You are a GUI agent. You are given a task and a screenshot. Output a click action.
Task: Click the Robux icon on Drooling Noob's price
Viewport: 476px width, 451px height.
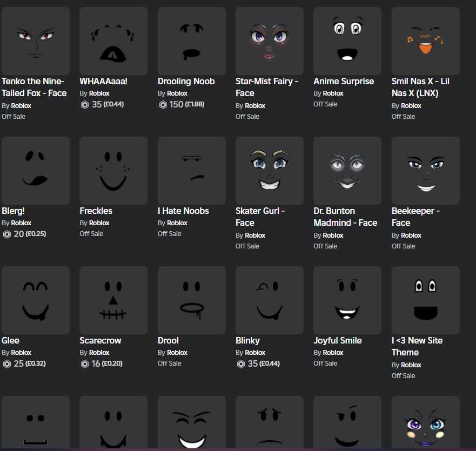pos(163,105)
